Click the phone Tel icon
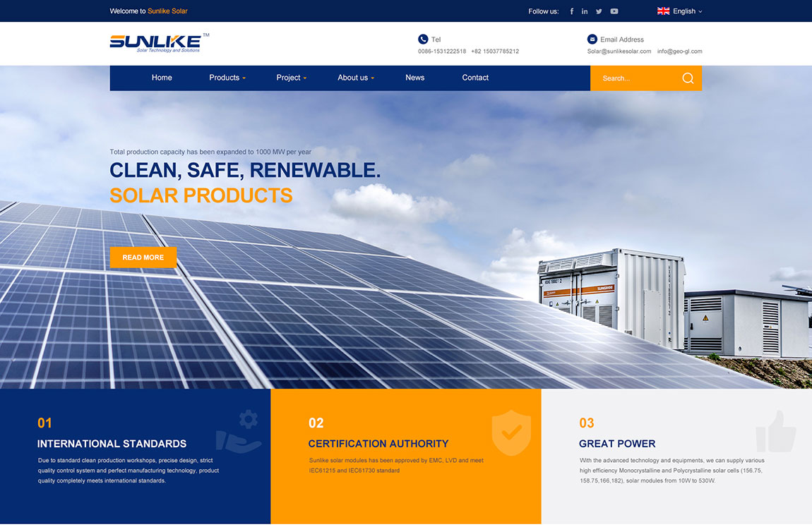The width and height of the screenshot is (812, 527). coord(423,40)
